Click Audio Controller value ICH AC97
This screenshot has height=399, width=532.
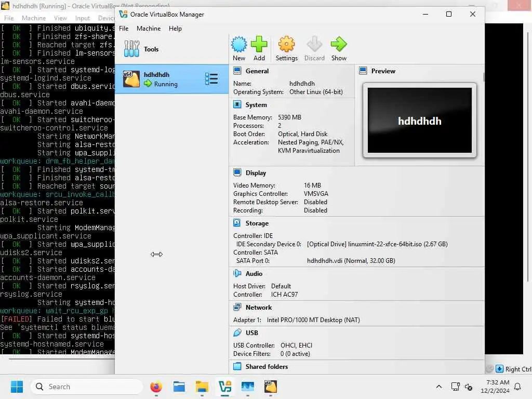click(x=284, y=295)
